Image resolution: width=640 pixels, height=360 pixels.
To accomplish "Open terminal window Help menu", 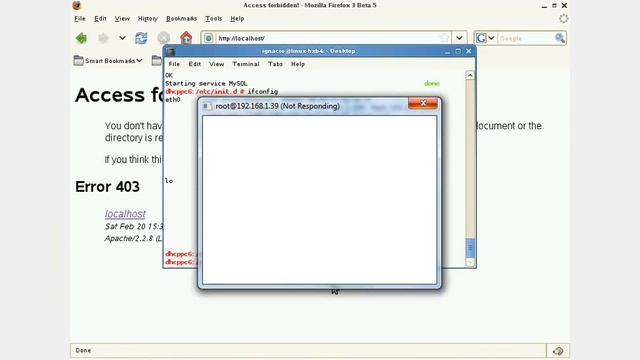I will click(298, 64).
